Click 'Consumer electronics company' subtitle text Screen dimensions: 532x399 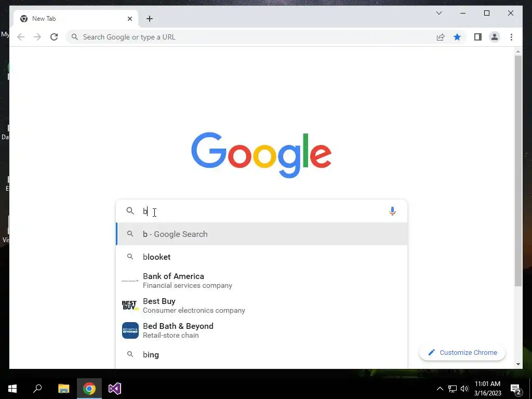194,311
